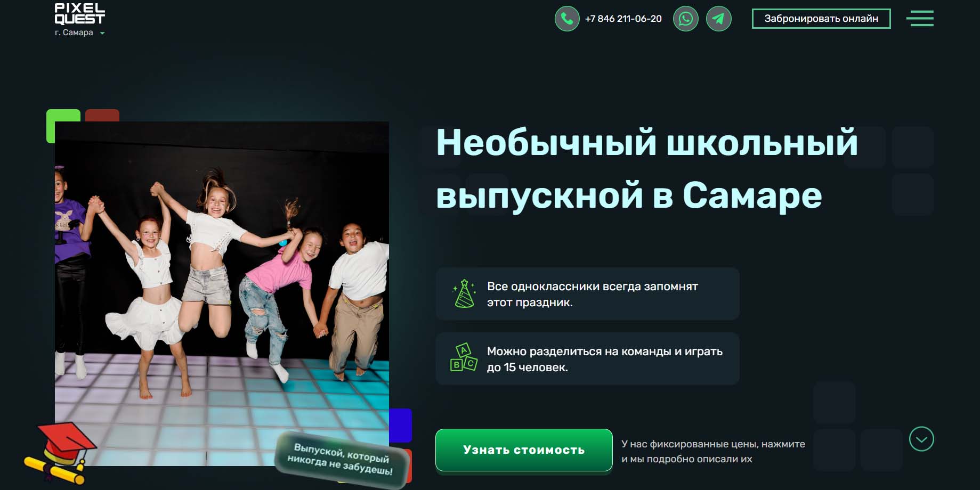Expand the city selector г. Самара
The height and width of the screenshot is (490, 980).
click(x=79, y=32)
